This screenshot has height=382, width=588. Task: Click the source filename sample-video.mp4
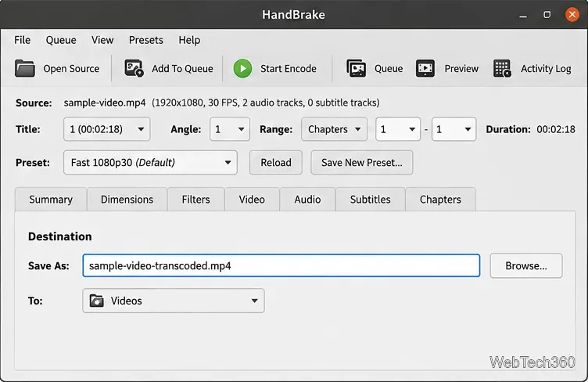click(105, 103)
